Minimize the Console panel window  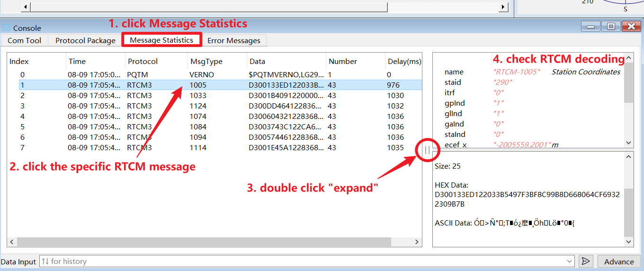click(590, 27)
